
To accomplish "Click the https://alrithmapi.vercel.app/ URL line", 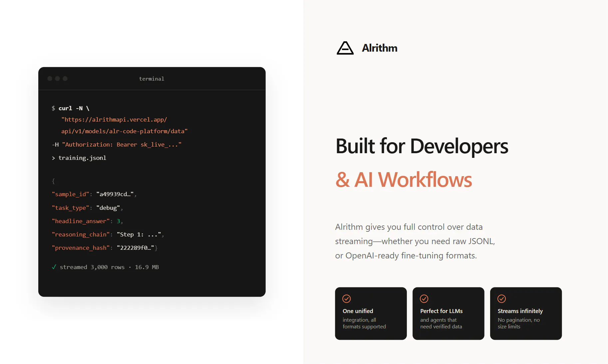I will point(114,120).
